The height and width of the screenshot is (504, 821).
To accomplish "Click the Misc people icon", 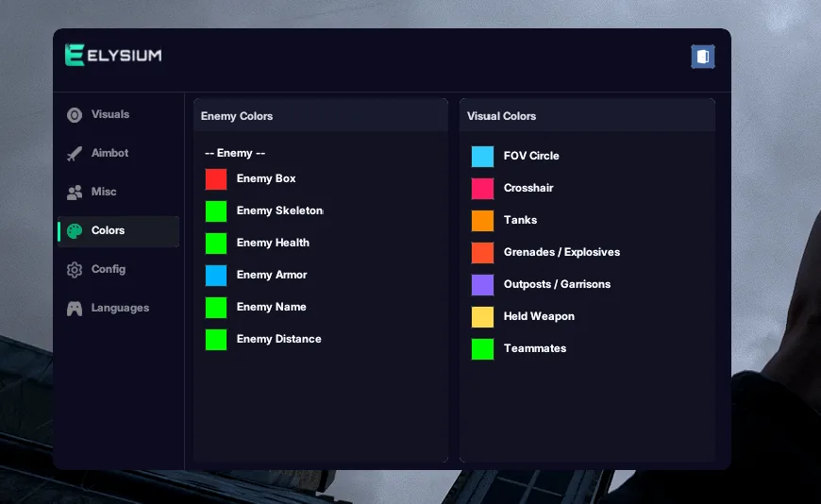I will pos(75,193).
